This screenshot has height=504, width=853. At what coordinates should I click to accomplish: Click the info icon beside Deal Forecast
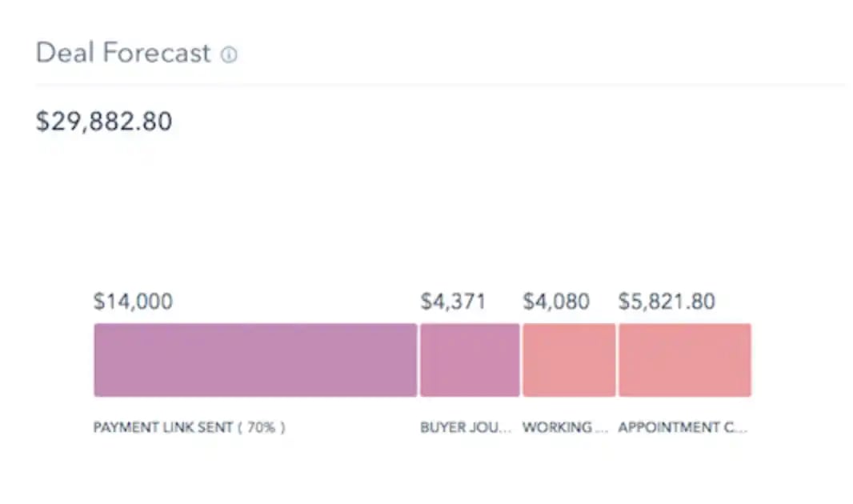(x=229, y=54)
